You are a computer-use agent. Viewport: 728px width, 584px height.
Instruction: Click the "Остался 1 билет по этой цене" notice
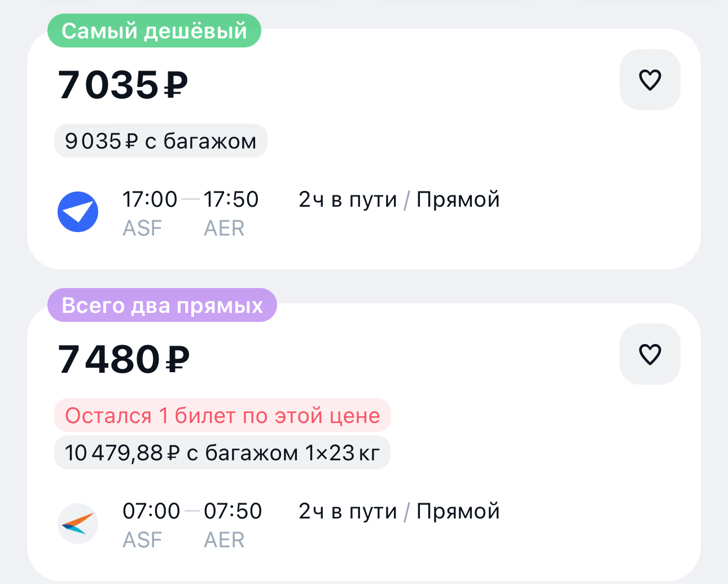coord(222,416)
